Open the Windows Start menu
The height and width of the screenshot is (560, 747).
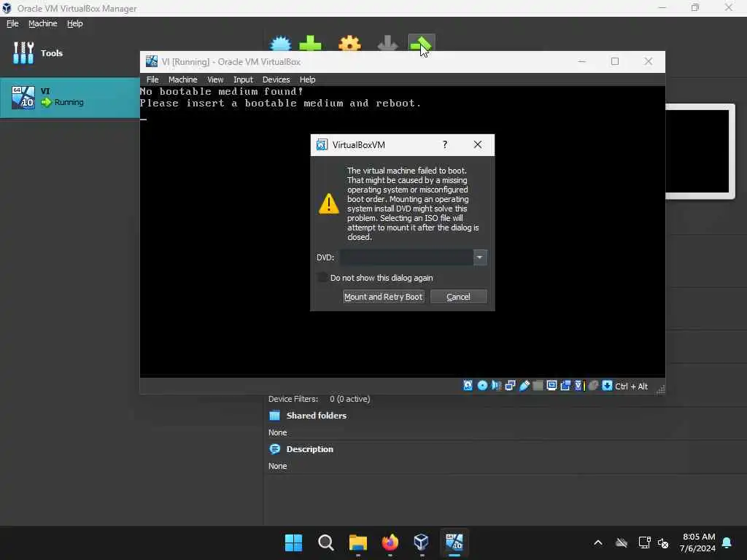(x=293, y=542)
